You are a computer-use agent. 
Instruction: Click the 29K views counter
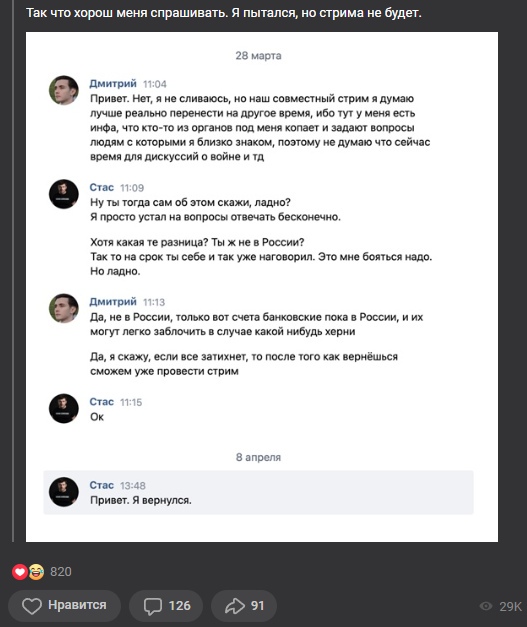511,607
